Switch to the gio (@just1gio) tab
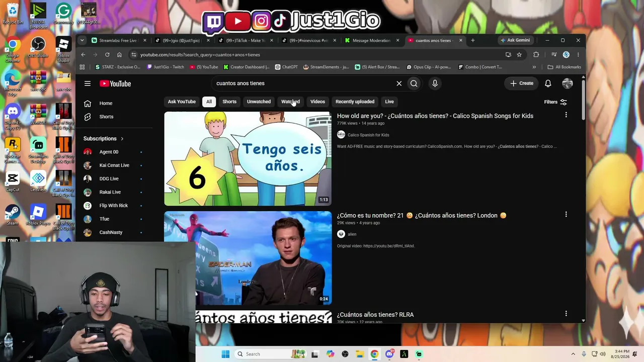Screen dimensions: 644x362 tap(182, 40)
